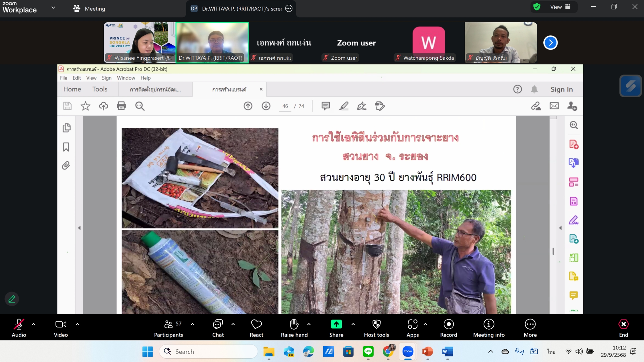Unmute the Audio microphone

(19, 324)
